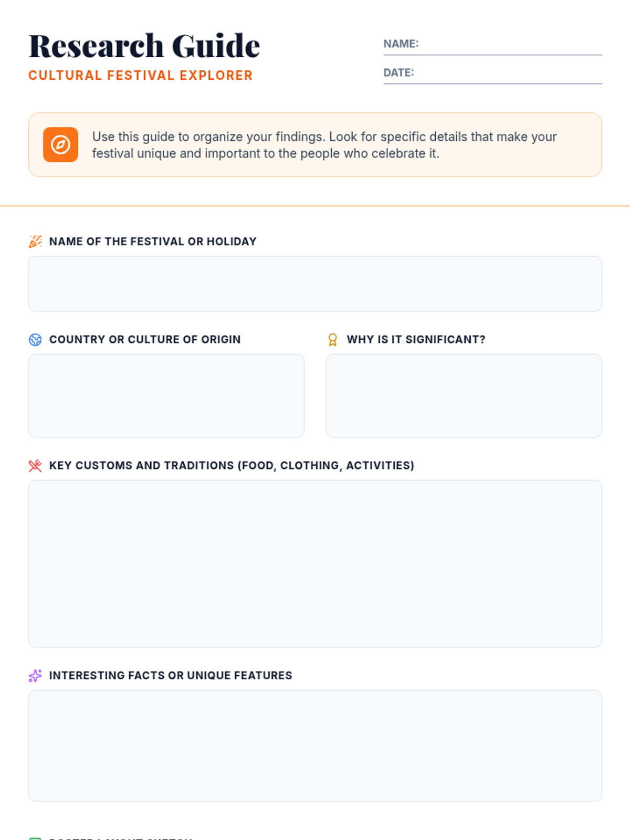The width and height of the screenshot is (630, 840).
Task: Click inside the festival name answer box
Action: point(315,284)
